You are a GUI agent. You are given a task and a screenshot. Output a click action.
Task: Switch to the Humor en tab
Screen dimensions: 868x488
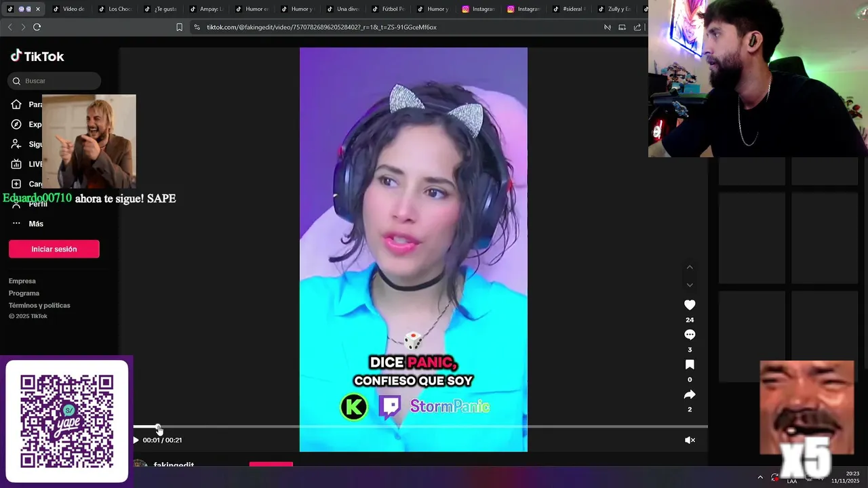click(x=250, y=9)
